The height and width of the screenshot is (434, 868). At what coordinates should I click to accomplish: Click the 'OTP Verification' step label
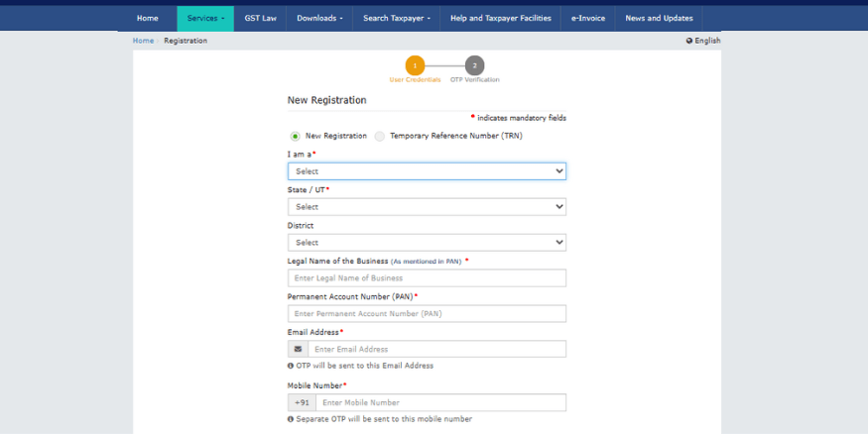pos(474,79)
